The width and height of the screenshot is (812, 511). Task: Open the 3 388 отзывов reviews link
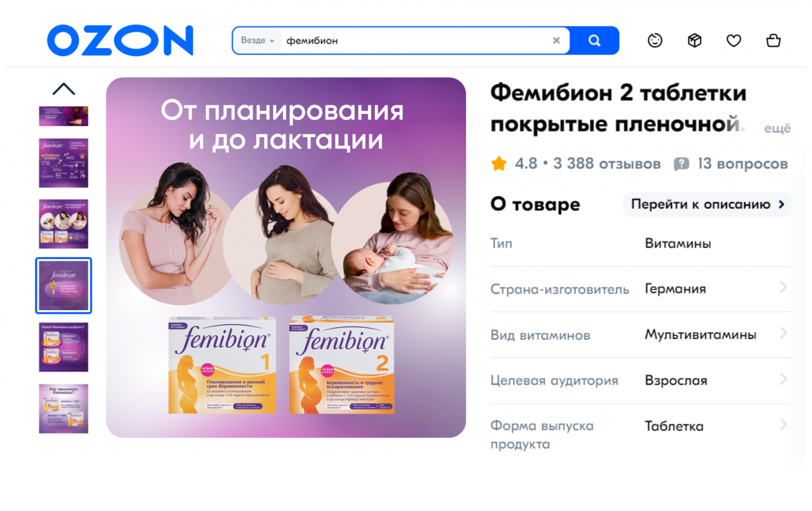607,164
